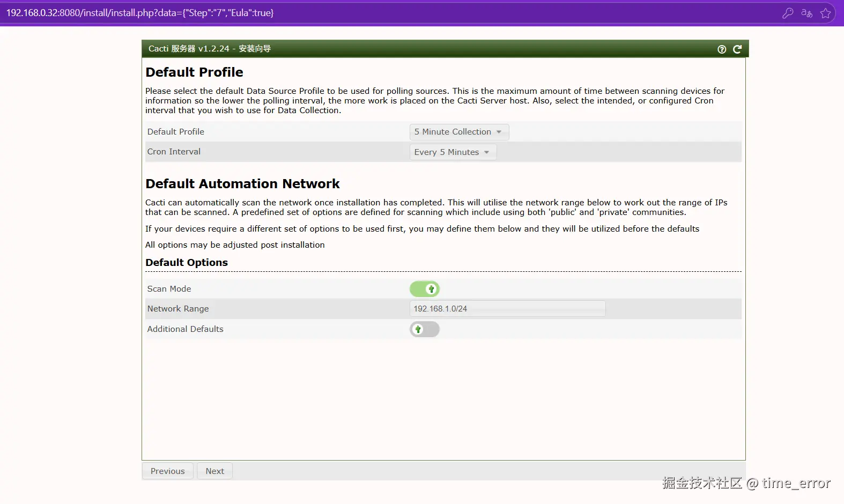
Task: Click the Next button
Action: (x=214, y=471)
